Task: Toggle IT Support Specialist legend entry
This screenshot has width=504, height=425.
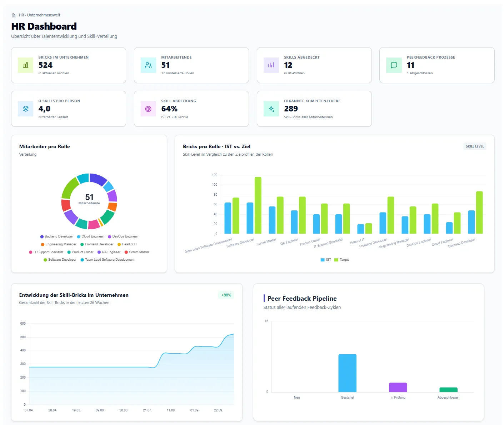Action: click(x=46, y=252)
